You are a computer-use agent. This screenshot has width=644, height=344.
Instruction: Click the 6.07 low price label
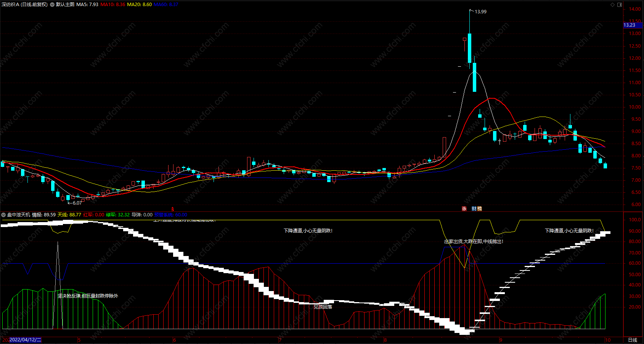pos(77,203)
